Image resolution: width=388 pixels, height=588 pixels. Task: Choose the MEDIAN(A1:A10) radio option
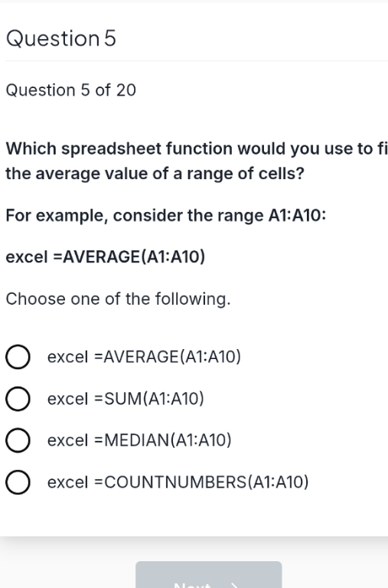click(x=18, y=440)
